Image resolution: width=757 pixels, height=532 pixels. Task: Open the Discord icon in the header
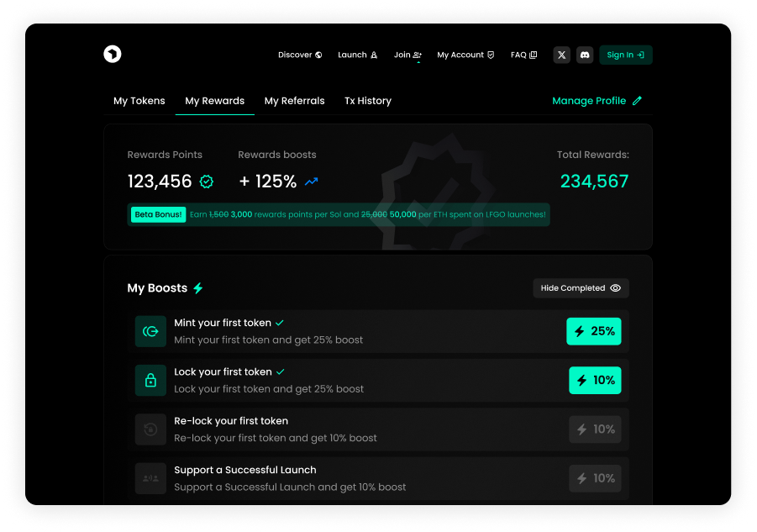pos(584,54)
